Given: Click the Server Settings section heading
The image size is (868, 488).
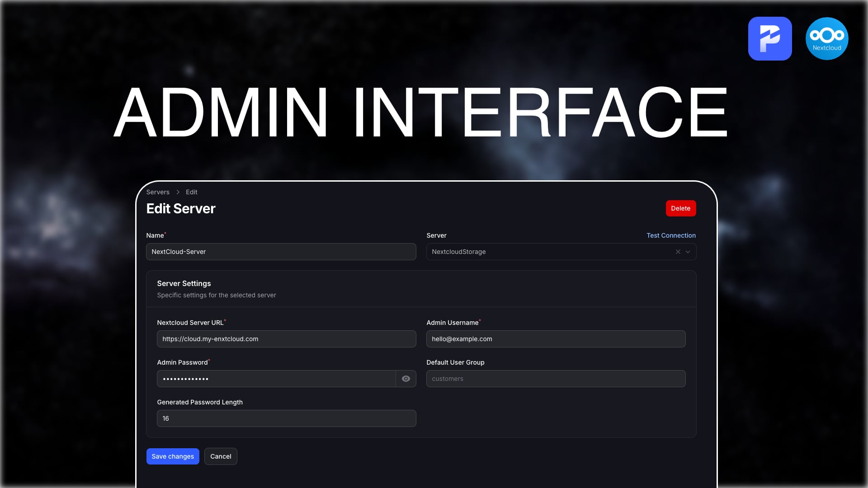Looking at the screenshot, I should click(184, 283).
